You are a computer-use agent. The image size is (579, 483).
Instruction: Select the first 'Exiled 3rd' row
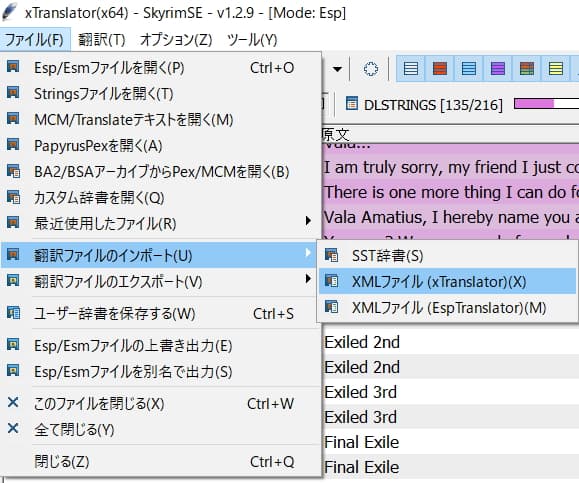pyautogui.click(x=451, y=392)
